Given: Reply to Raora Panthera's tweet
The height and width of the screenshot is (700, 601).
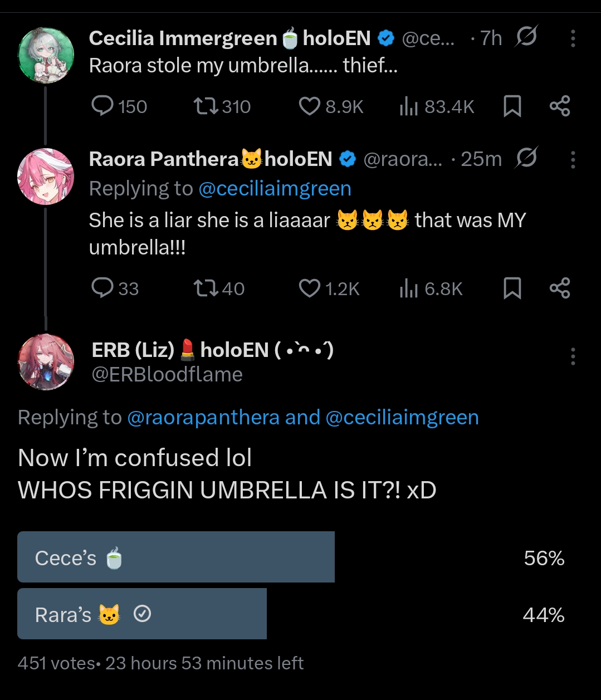Looking at the screenshot, I should (103, 288).
